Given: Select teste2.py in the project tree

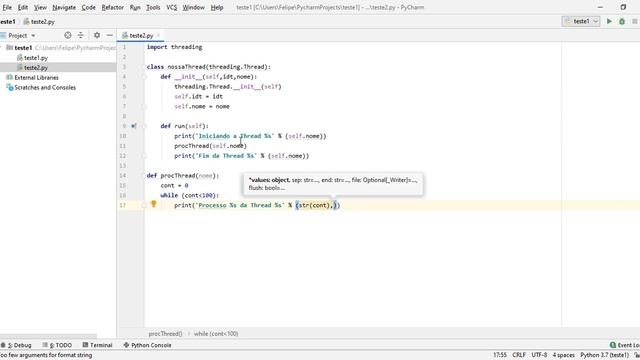Looking at the screenshot, I should click(36, 68).
